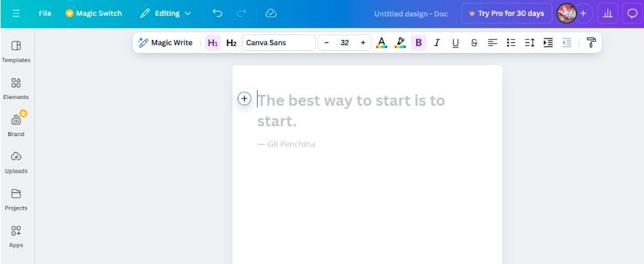Toggle underline formatting
The width and height of the screenshot is (644, 264).
pyautogui.click(x=455, y=43)
